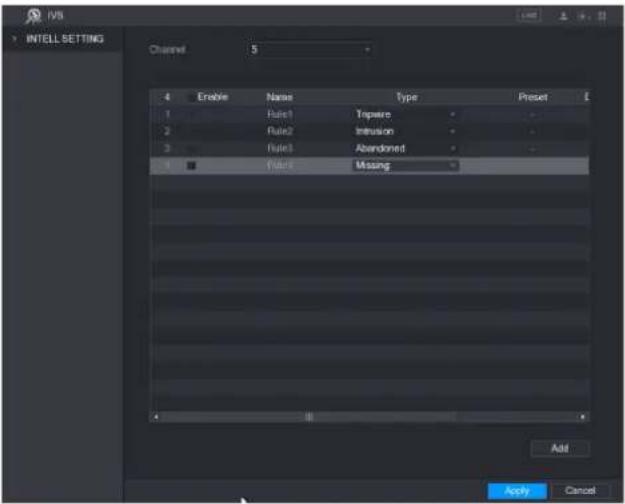625x504 pixels.
Task: Open Type dropdown set to Abandoned
Action: click(x=405, y=148)
